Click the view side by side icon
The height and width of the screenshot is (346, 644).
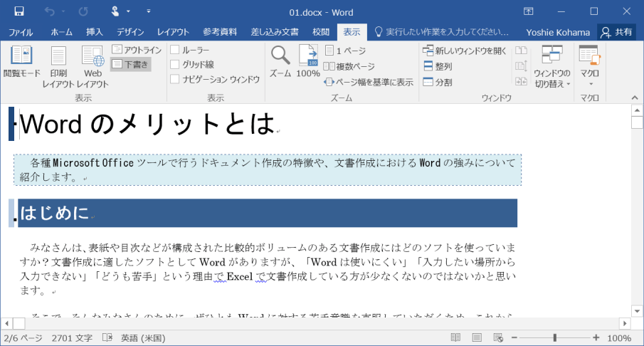coord(521,51)
